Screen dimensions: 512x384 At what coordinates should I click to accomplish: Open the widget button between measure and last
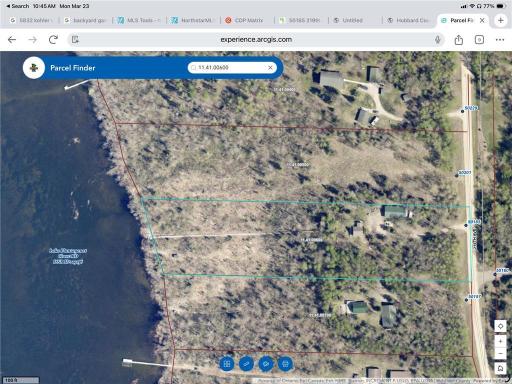[266, 364]
